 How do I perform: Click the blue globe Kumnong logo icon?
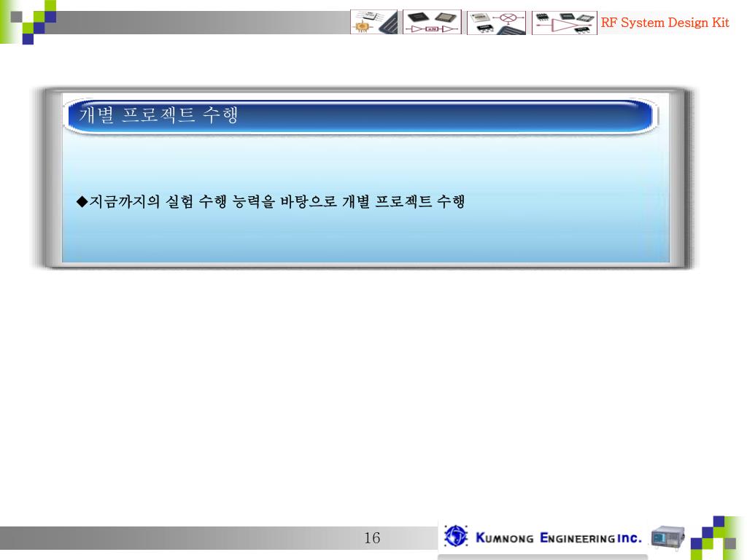[x=456, y=536]
